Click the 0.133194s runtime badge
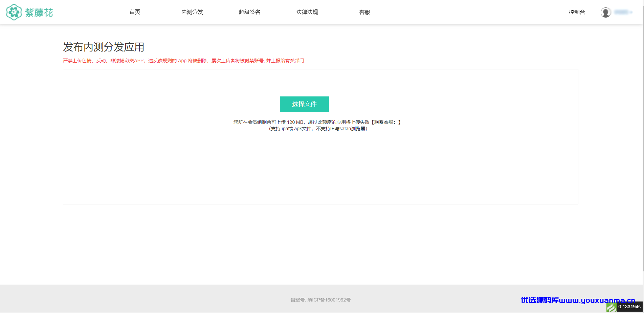Viewport: 644px width, 313px height. coord(629,307)
